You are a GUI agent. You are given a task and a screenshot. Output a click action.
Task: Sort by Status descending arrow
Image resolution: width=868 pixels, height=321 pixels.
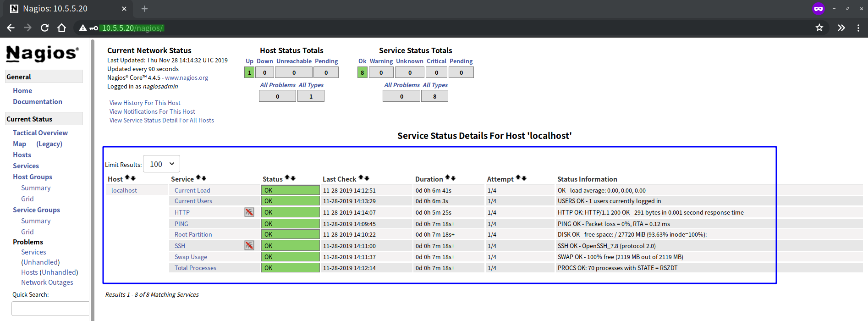tap(293, 178)
